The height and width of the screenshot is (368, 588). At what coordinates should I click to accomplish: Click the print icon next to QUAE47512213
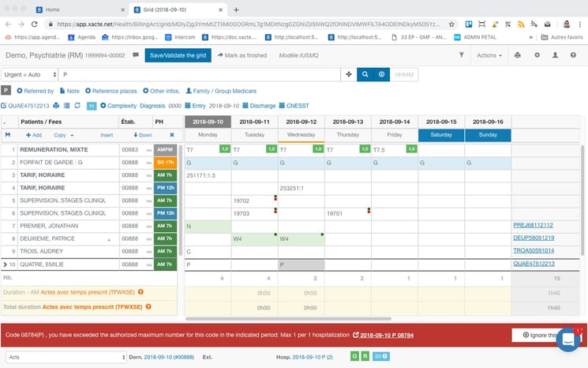pos(56,106)
